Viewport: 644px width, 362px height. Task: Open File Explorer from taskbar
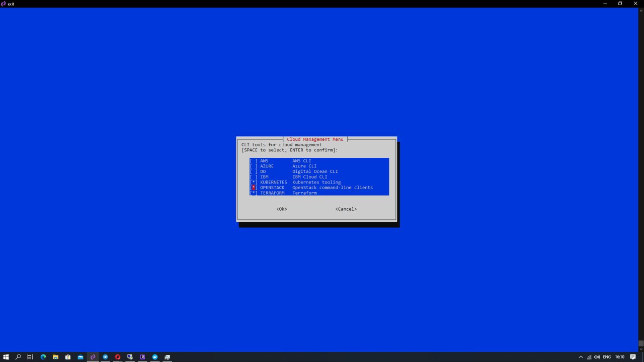pyautogui.click(x=56, y=357)
